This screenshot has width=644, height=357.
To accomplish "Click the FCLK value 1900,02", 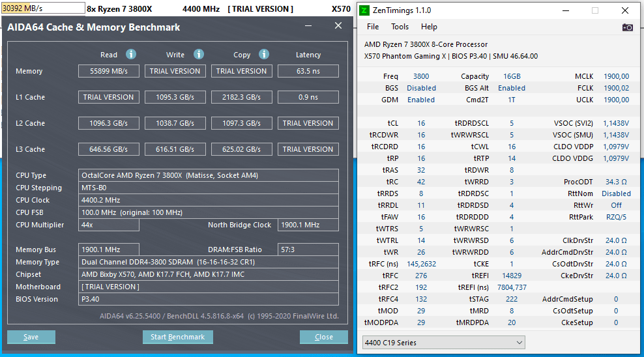I will coord(616,88).
